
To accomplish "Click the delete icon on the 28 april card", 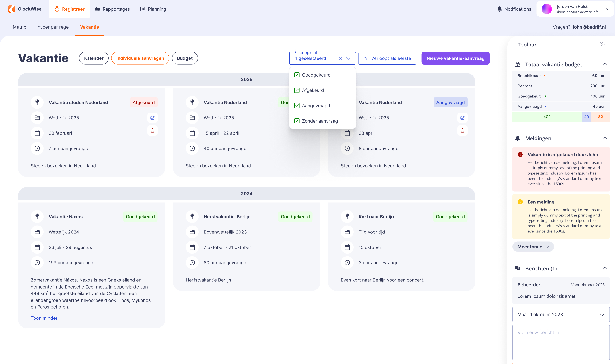I will tap(462, 131).
